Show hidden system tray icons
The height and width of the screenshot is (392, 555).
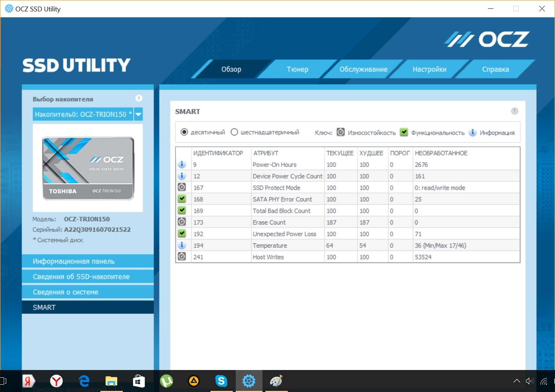click(517, 381)
